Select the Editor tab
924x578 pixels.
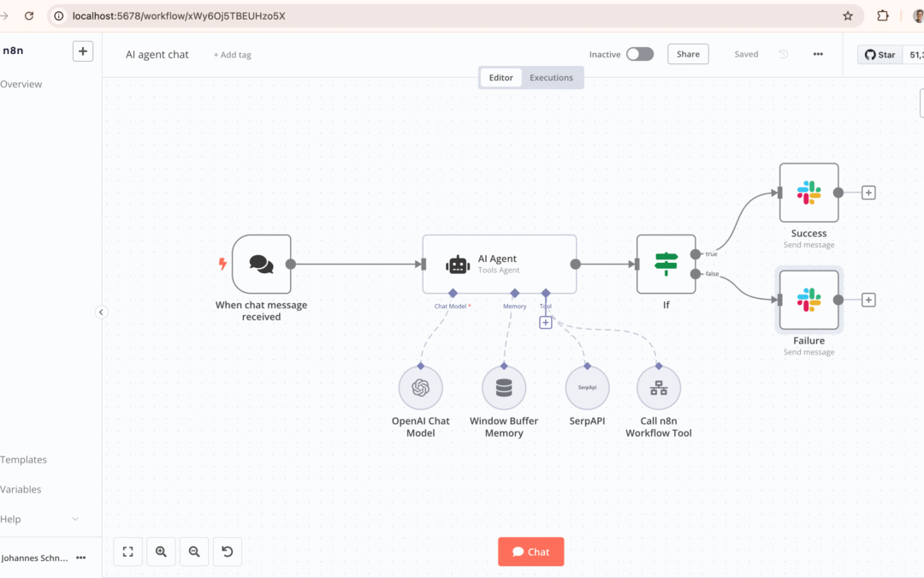pyautogui.click(x=500, y=77)
